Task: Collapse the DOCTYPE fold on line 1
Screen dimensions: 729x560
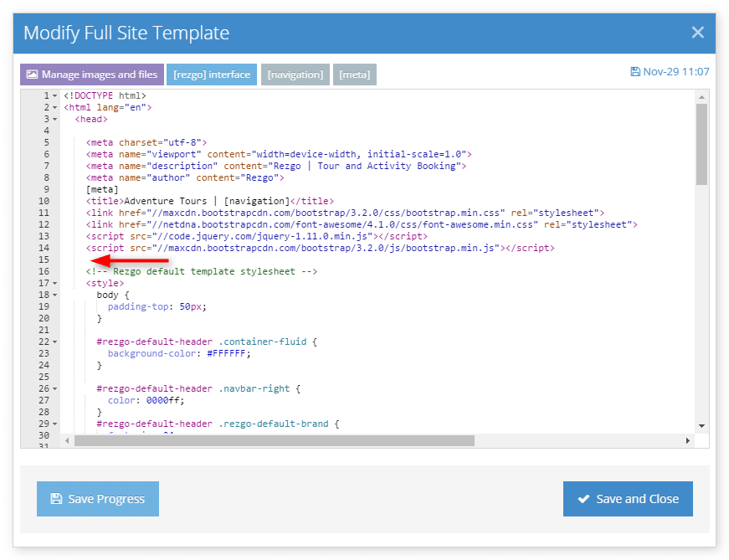Action: (55, 95)
